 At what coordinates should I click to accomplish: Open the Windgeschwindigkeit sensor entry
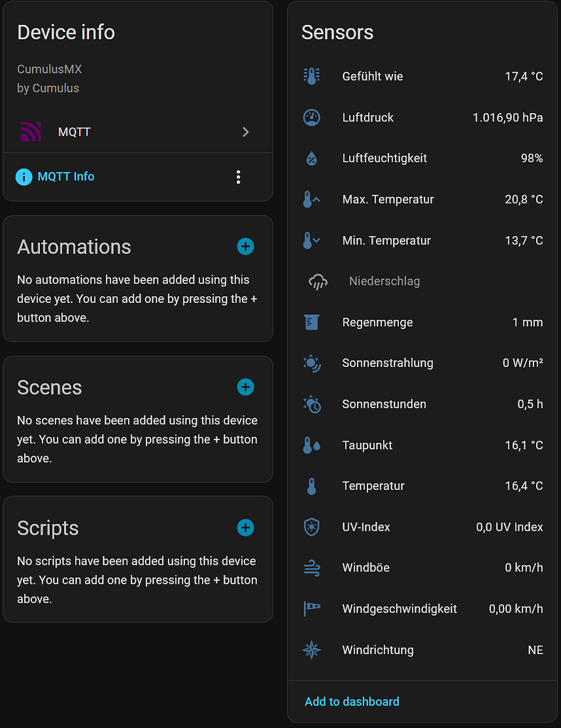click(422, 609)
